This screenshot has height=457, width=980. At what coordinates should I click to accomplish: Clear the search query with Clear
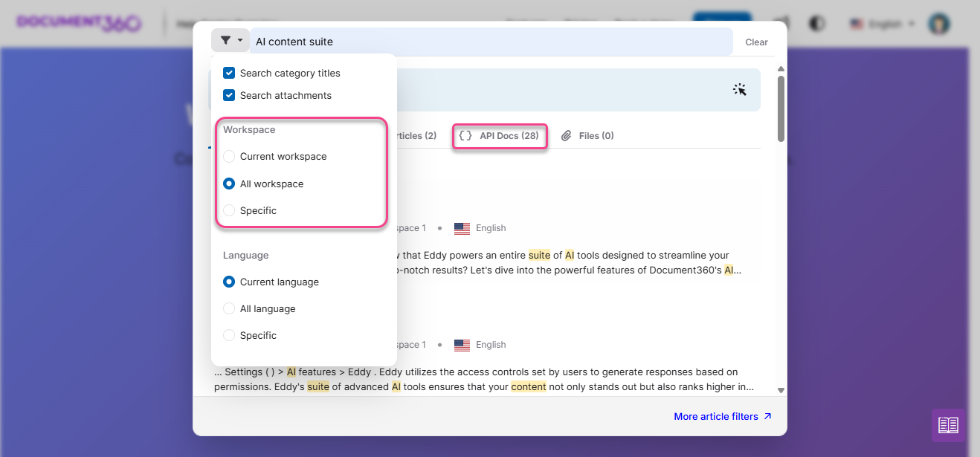(756, 42)
